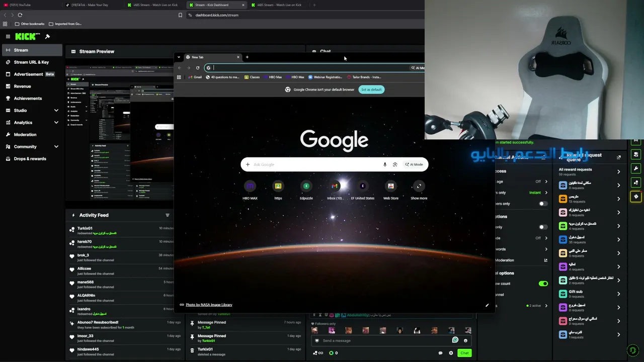644x362 pixels.
Task: Click the dashboard.kick.com/stream address bar
Action: click(x=304, y=15)
